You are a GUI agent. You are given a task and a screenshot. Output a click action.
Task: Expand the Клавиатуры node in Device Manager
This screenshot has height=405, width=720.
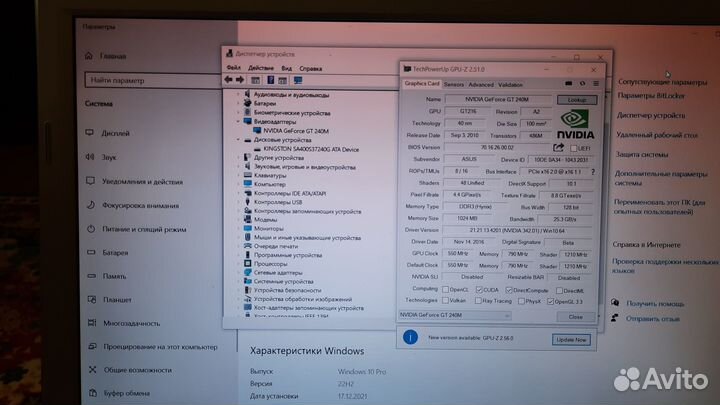[238, 175]
